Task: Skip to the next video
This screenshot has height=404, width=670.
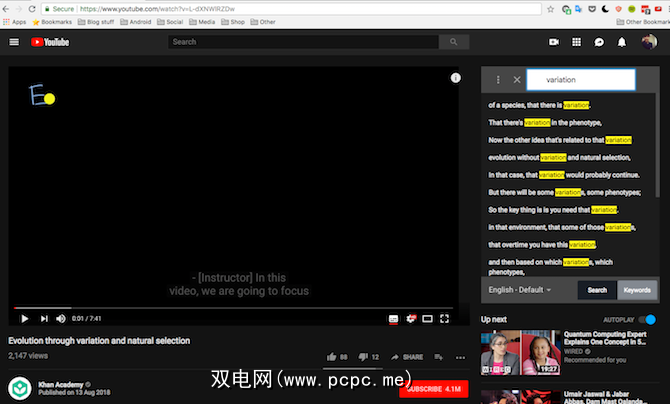Action: (44, 318)
